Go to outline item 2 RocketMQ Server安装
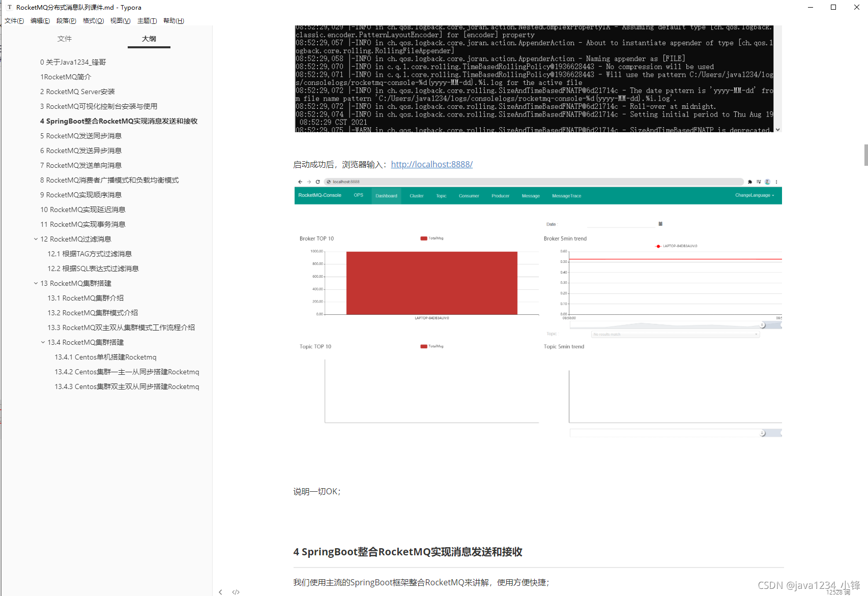The image size is (868, 596). click(77, 92)
